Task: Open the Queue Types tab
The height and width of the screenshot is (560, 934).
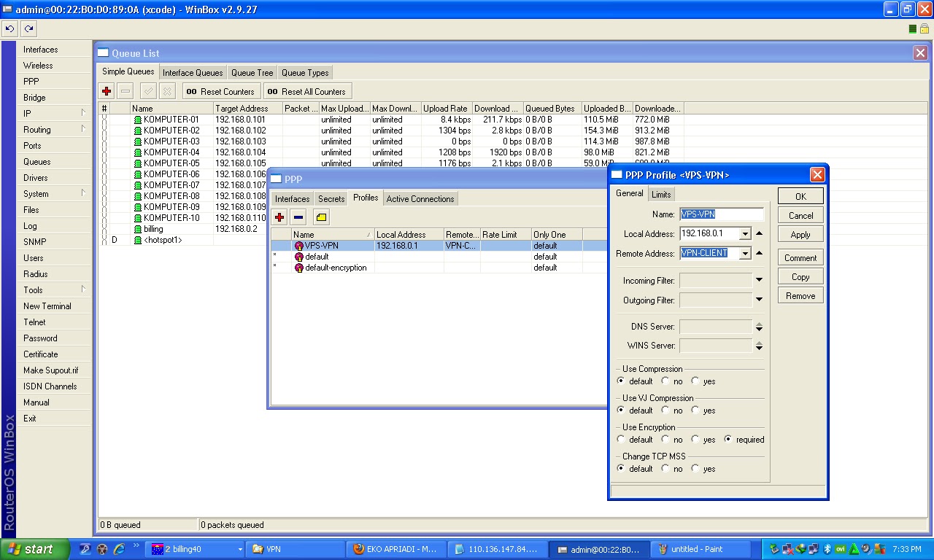Action: (x=305, y=73)
